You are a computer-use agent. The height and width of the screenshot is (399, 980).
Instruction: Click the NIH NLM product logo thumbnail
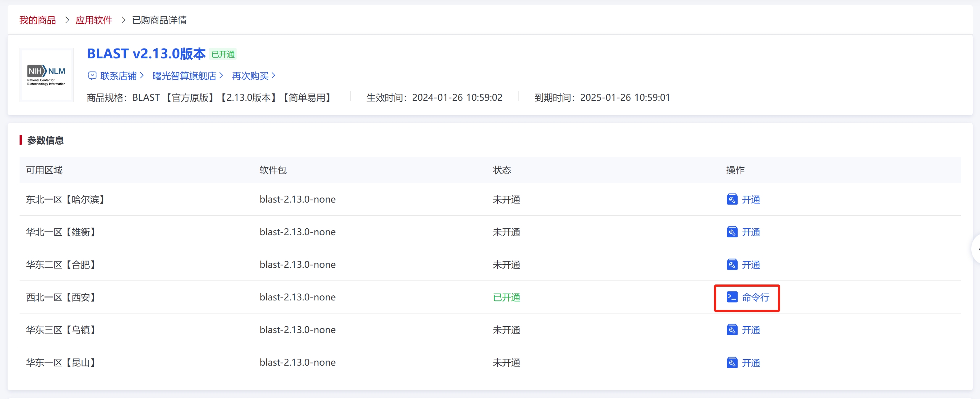point(46,75)
